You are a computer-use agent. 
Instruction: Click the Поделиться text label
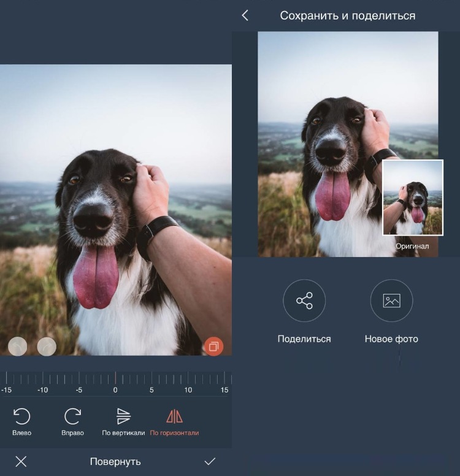click(304, 339)
